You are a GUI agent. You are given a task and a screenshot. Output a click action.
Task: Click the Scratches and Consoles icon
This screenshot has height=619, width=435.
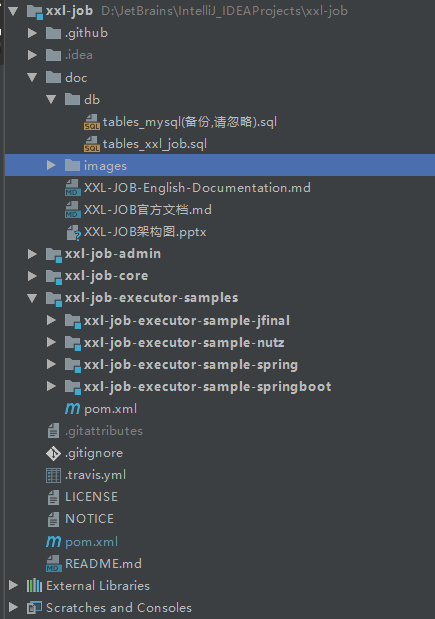pyautogui.click(x=34, y=608)
